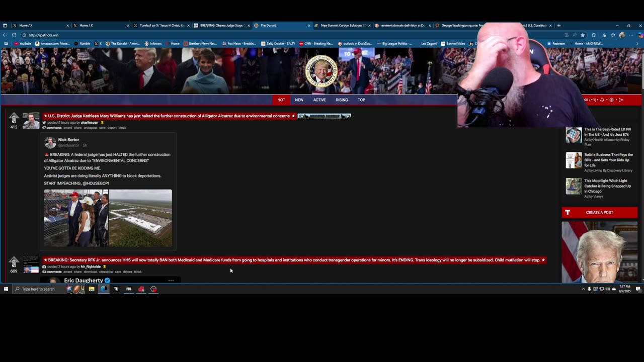Open the 53 comments link on RFK post
The height and width of the screenshot is (362, 644).
(x=52, y=272)
